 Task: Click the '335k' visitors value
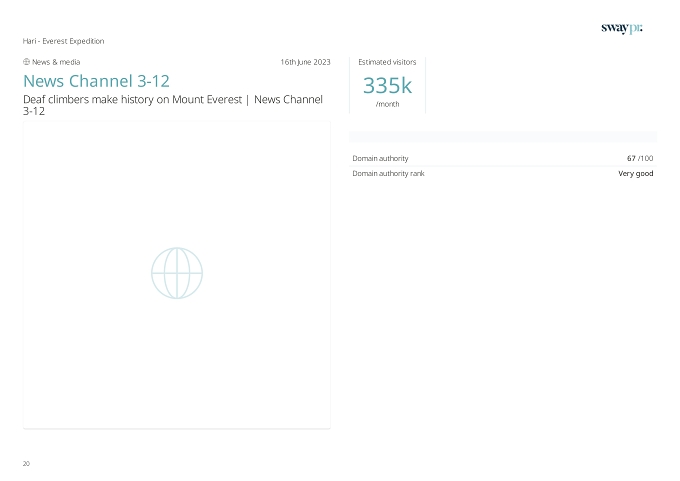click(x=387, y=85)
